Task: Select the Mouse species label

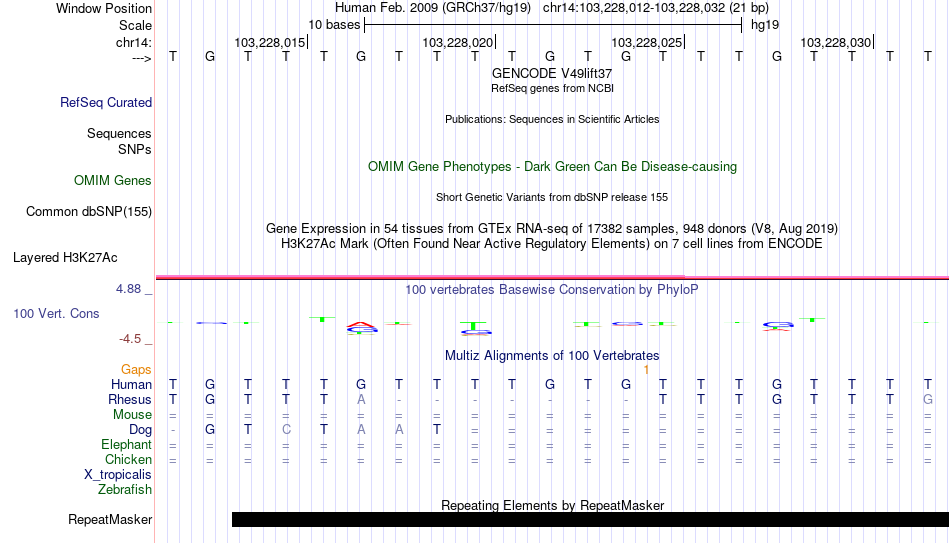Action: (x=132, y=415)
